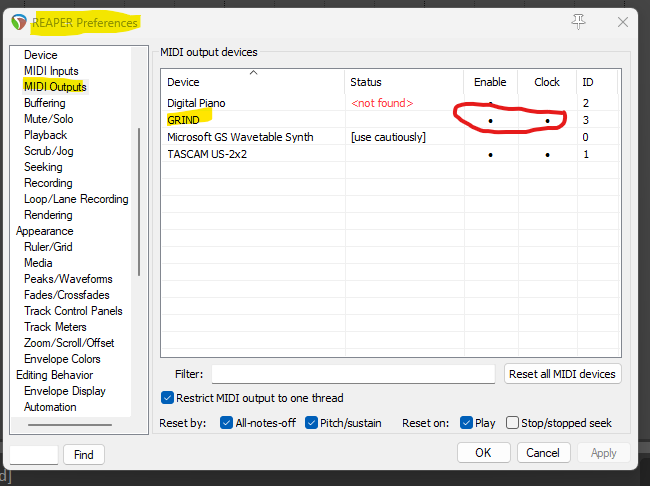Pin the Preferences window with pushpin icon
The width and height of the screenshot is (650, 486).
click(578, 22)
